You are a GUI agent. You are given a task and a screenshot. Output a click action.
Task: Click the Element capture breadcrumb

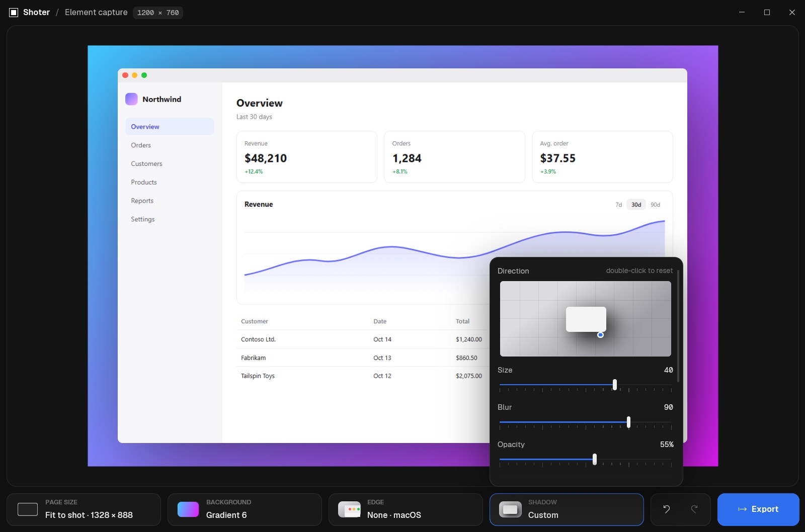click(96, 13)
